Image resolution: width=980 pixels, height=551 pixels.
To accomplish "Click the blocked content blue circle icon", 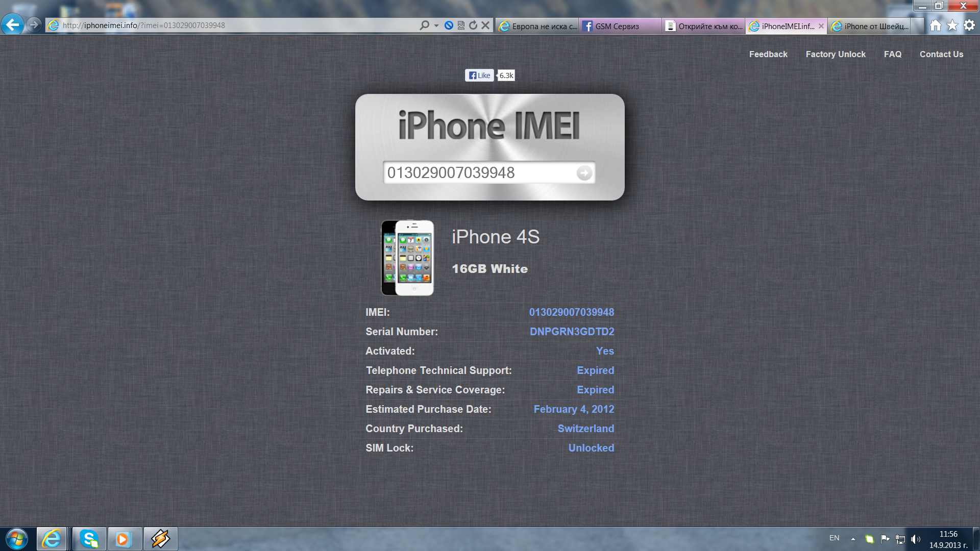I will coord(449,25).
